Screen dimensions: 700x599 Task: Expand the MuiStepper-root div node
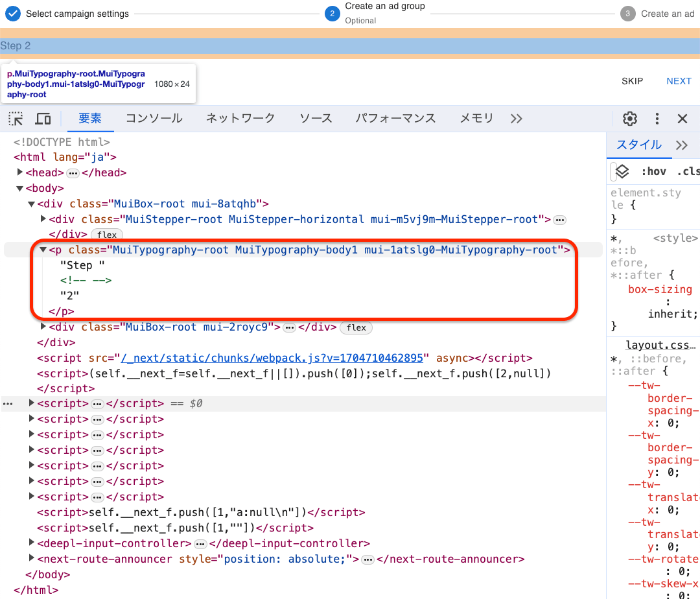click(x=43, y=218)
